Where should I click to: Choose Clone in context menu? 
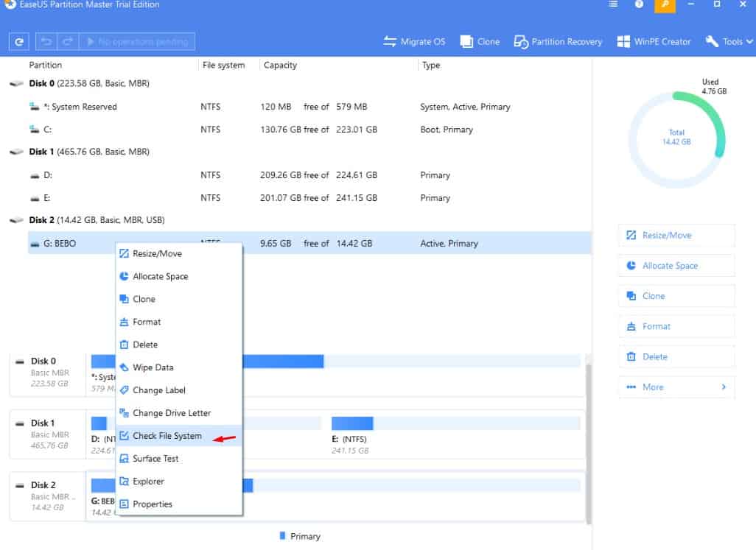(179, 299)
